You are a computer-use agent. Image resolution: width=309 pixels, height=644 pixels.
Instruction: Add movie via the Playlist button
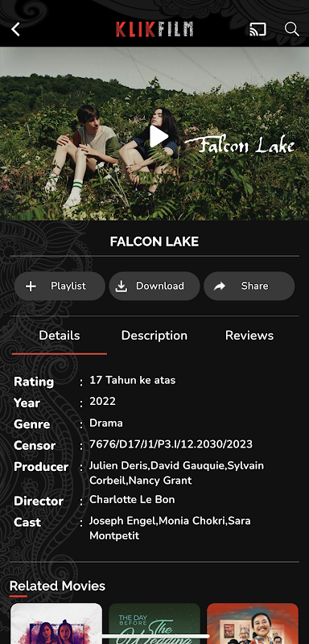coord(60,287)
